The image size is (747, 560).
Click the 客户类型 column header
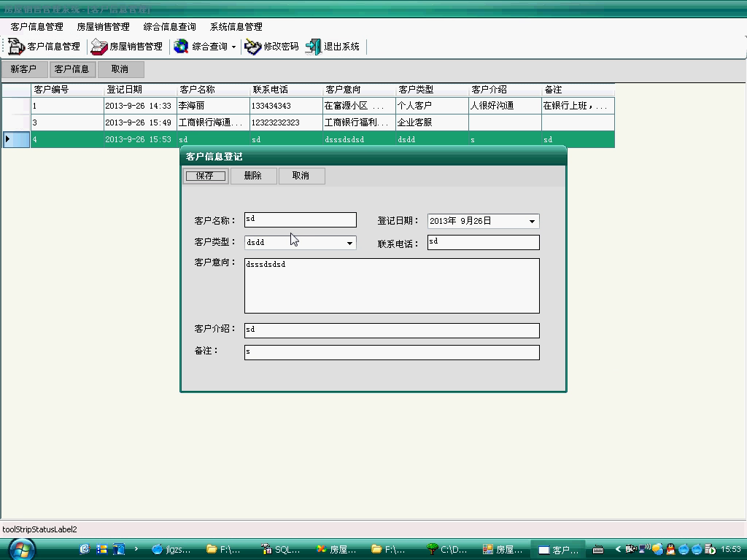[432, 90]
